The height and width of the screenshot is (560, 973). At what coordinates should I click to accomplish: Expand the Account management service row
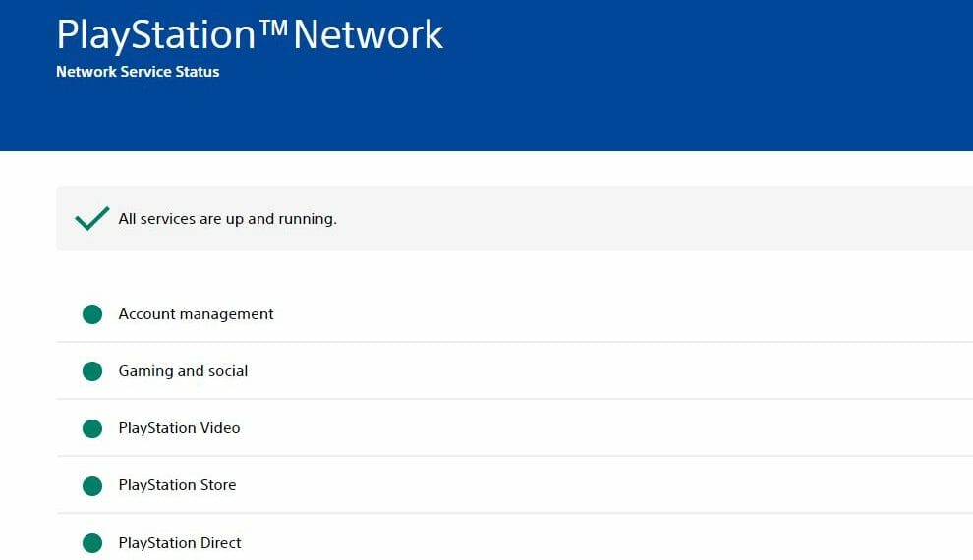coord(514,313)
